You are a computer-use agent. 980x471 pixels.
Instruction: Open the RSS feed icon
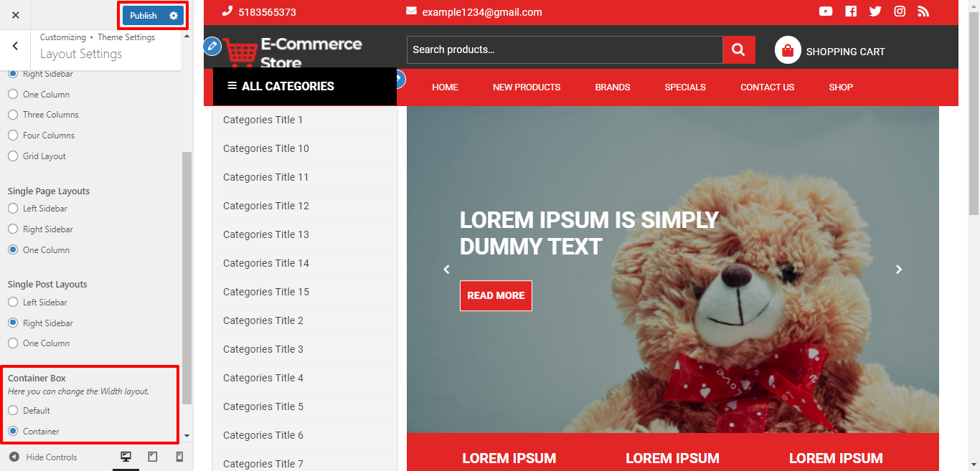[x=923, y=11]
